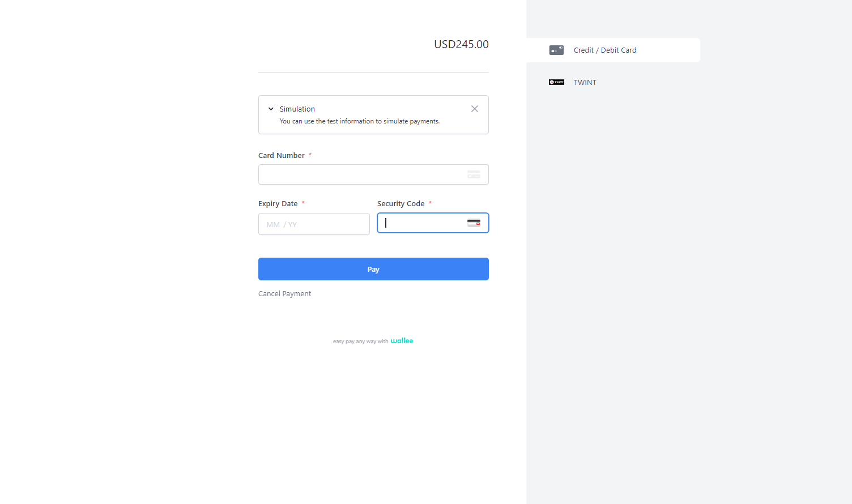Select the Credit / Debit Card payment method
This screenshot has height=504, width=852.
click(604, 50)
